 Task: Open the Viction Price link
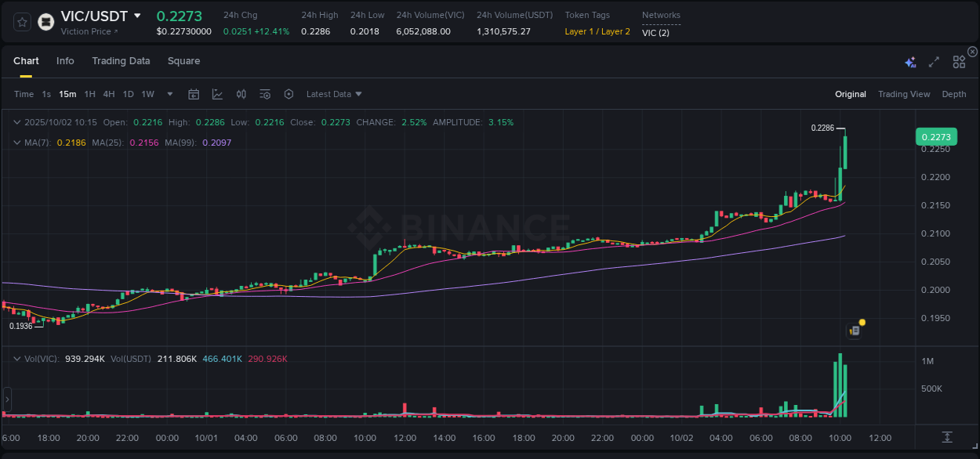click(89, 31)
